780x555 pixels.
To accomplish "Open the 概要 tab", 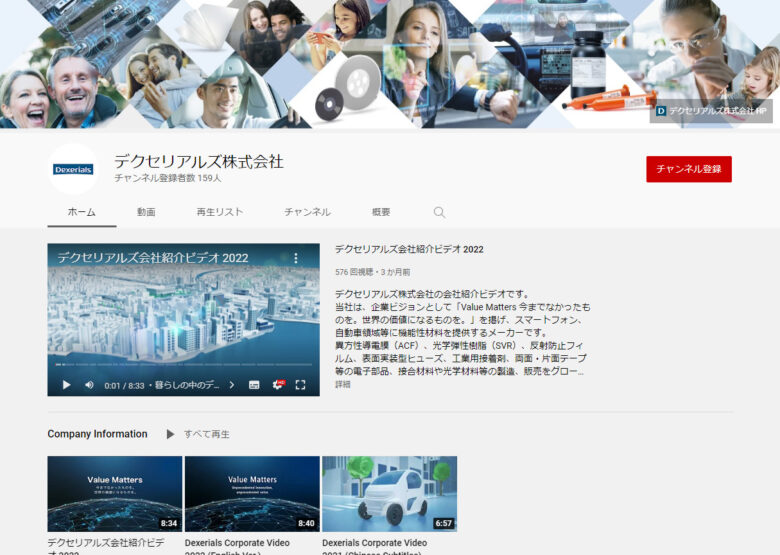I will pyautogui.click(x=381, y=212).
